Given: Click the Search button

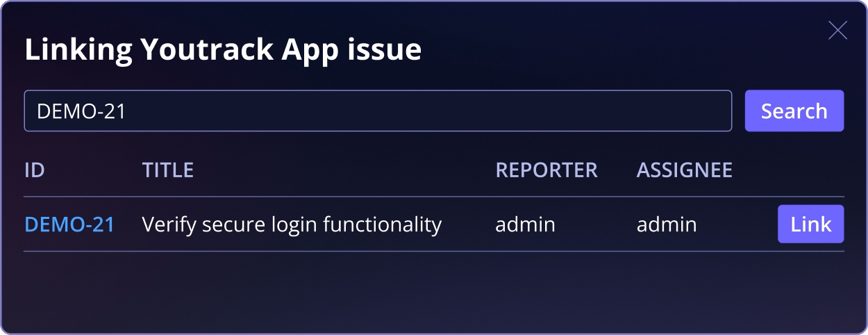Looking at the screenshot, I should tap(794, 111).
